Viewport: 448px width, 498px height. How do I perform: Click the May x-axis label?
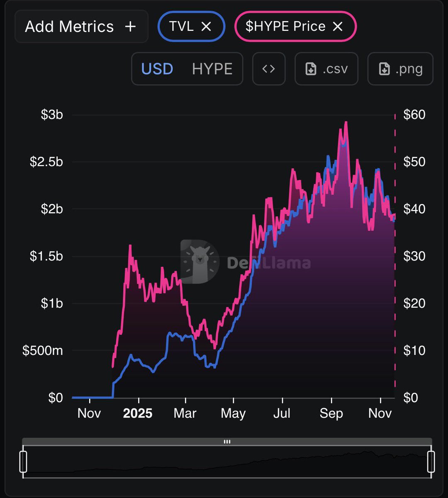click(x=234, y=414)
